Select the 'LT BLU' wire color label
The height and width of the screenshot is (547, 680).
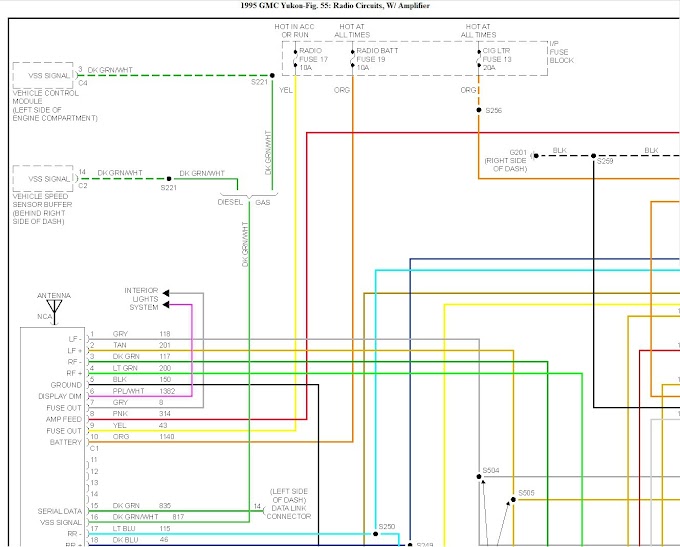[x=124, y=528]
